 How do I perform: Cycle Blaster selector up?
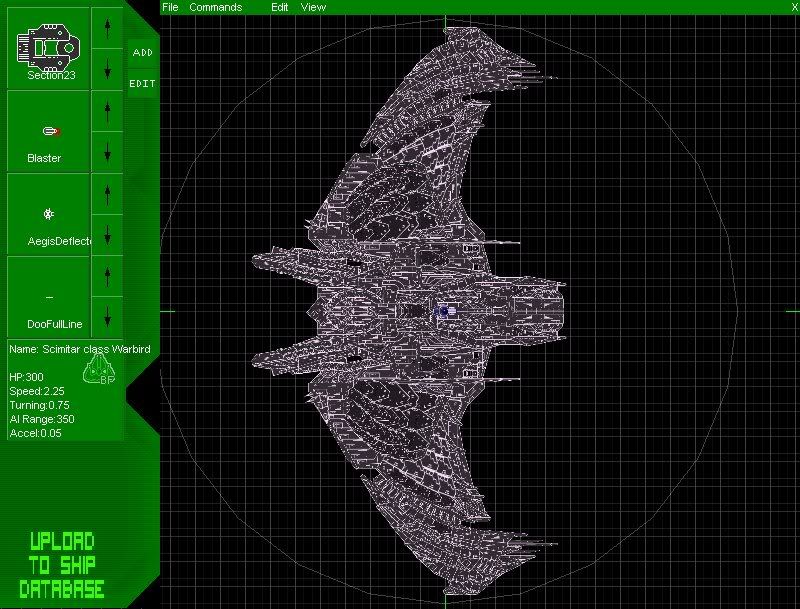coord(107,111)
